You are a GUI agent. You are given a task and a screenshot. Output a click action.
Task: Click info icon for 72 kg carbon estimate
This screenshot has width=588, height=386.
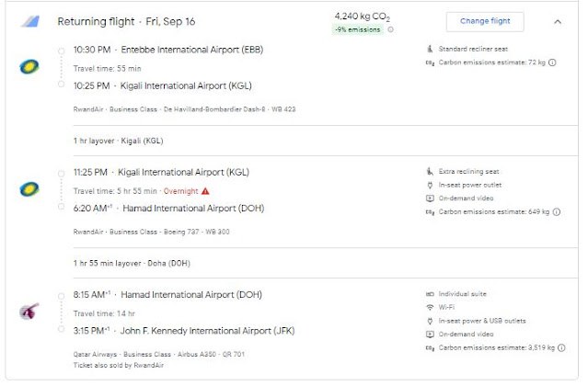tap(553, 62)
